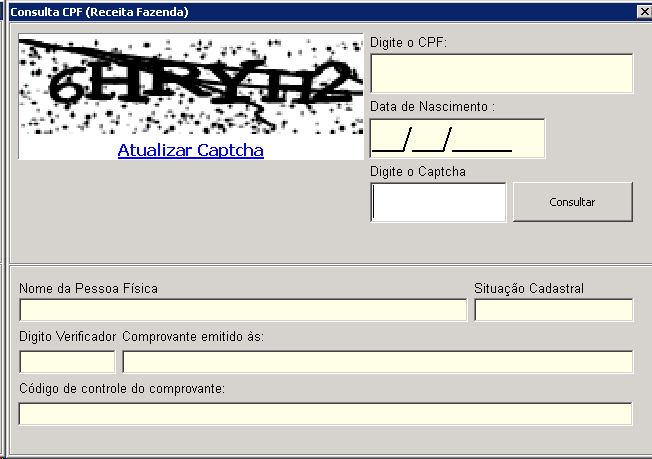Click the 'Comprovante emitido às:' label
The image size is (652, 459).
point(193,336)
